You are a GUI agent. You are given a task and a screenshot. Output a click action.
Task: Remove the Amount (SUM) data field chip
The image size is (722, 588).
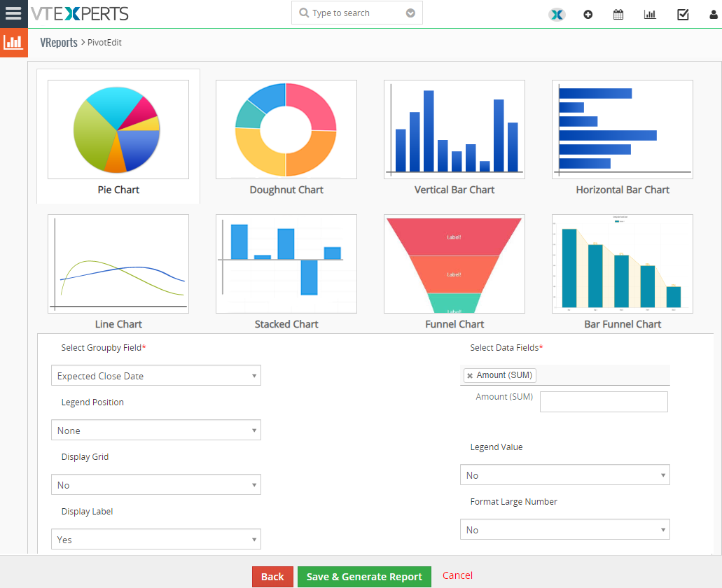pyautogui.click(x=470, y=374)
